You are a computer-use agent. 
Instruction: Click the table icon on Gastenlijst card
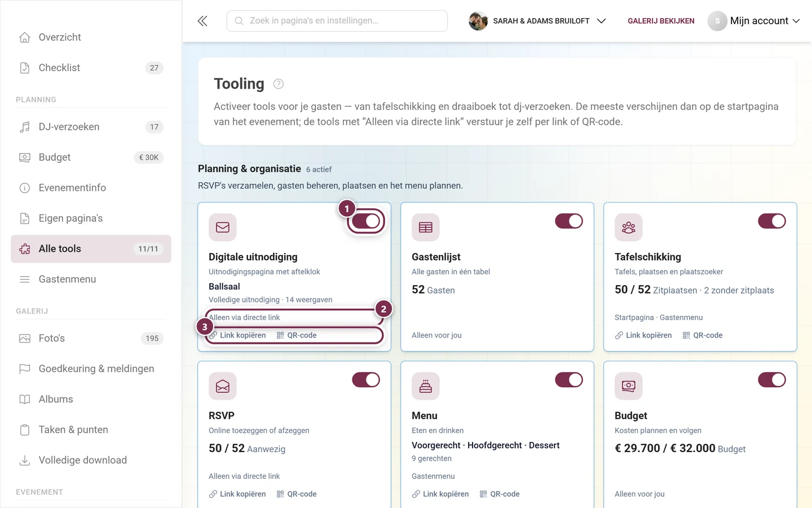click(x=426, y=227)
